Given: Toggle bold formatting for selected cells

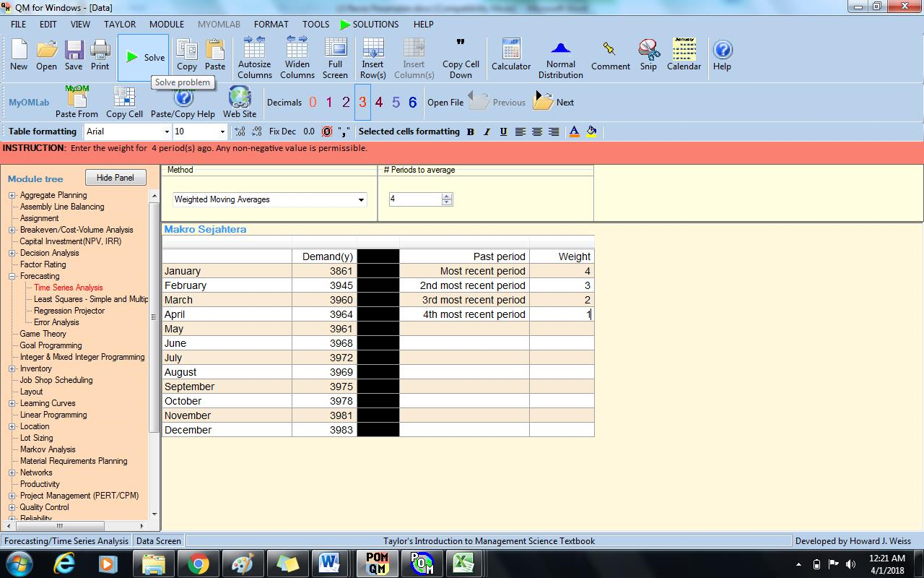Looking at the screenshot, I should click(470, 131).
